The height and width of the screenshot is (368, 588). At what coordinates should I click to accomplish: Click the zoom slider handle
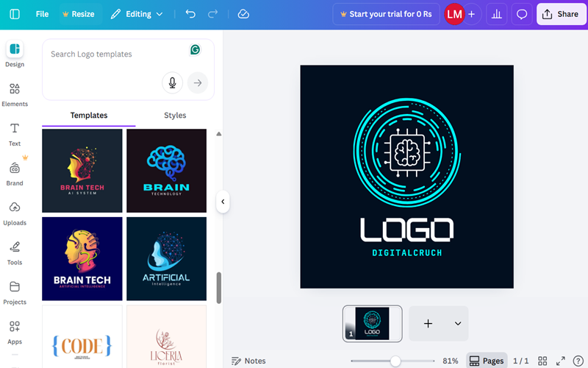(x=395, y=361)
